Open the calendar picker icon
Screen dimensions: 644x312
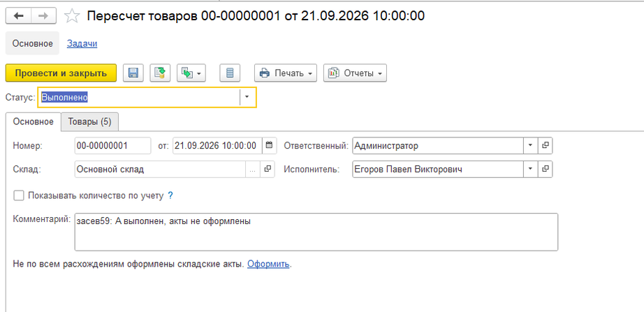(x=270, y=145)
